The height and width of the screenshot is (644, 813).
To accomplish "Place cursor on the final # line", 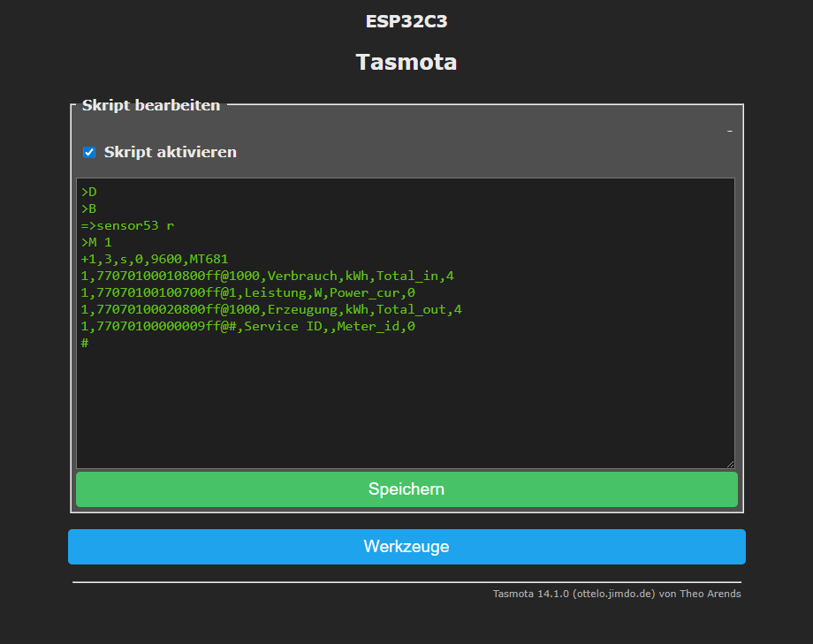I will click(x=85, y=343).
